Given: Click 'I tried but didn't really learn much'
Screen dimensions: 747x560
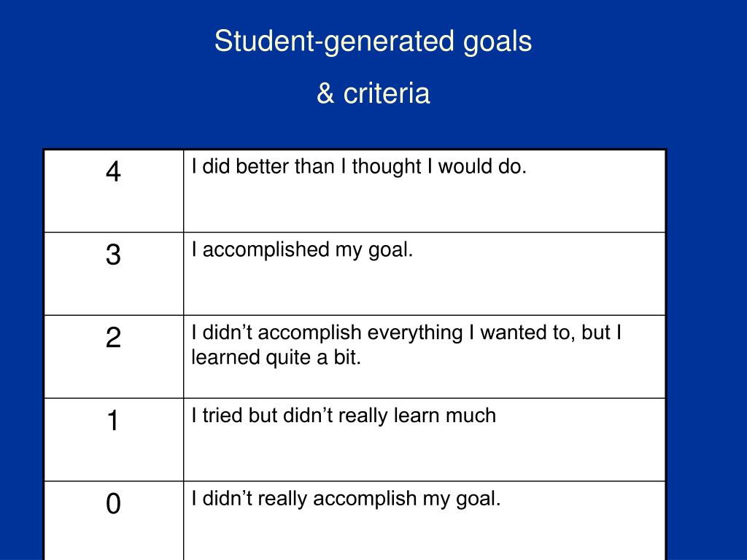Looking at the screenshot, I should pyautogui.click(x=344, y=416).
